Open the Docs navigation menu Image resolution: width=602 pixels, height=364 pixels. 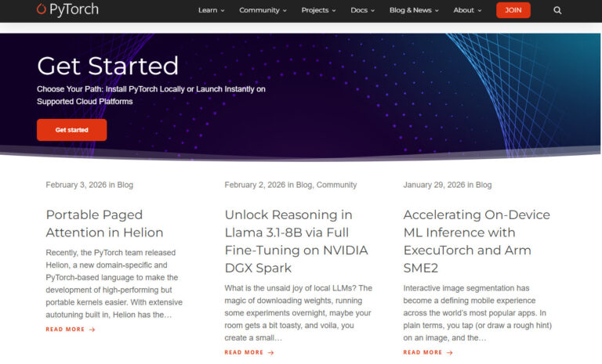tap(362, 10)
